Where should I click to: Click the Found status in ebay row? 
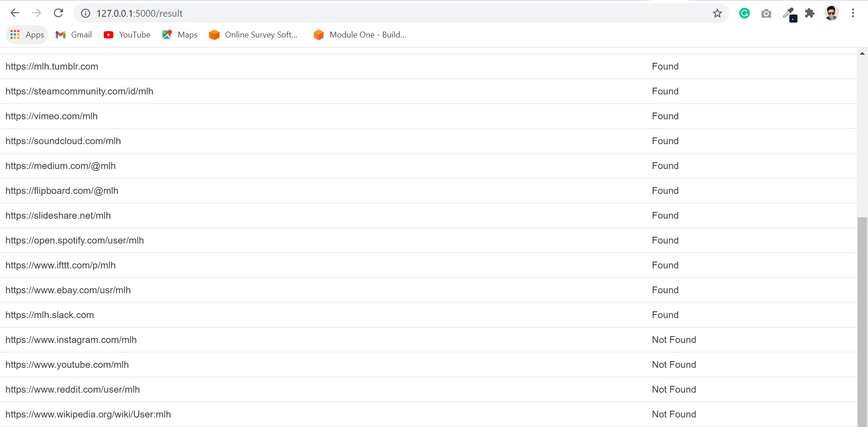pyautogui.click(x=665, y=290)
